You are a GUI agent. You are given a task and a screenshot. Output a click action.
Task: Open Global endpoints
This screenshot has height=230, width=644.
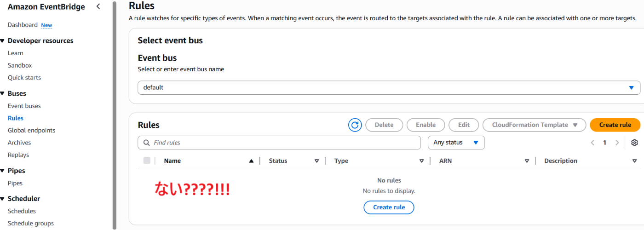pyautogui.click(x=31, y=130)
